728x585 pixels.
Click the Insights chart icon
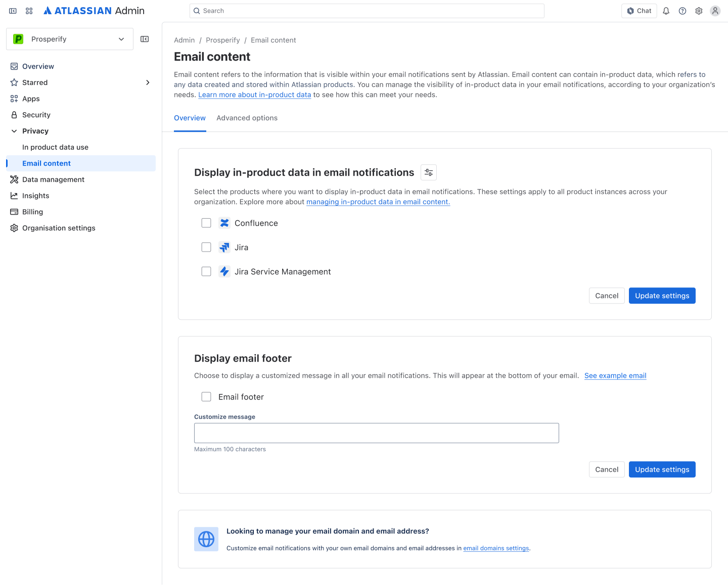[14, 196]
